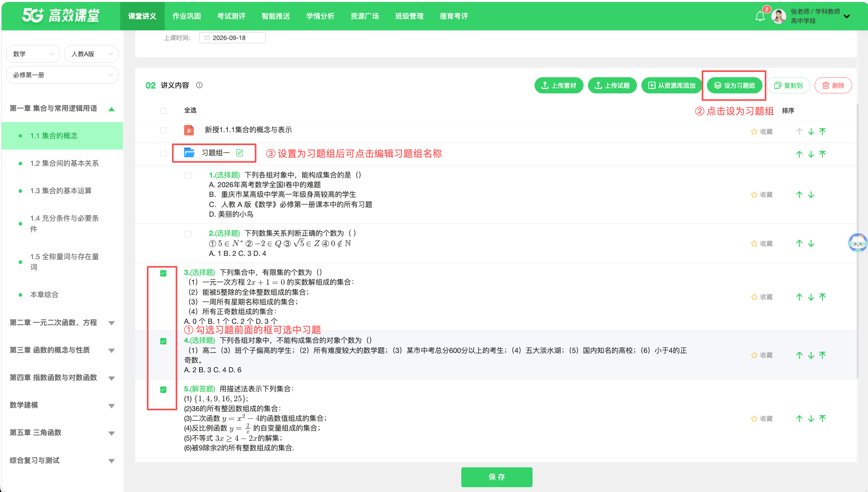This screenshot has width=868, height=492.
Task: Check the box for question 2
Action: (188, 234)
